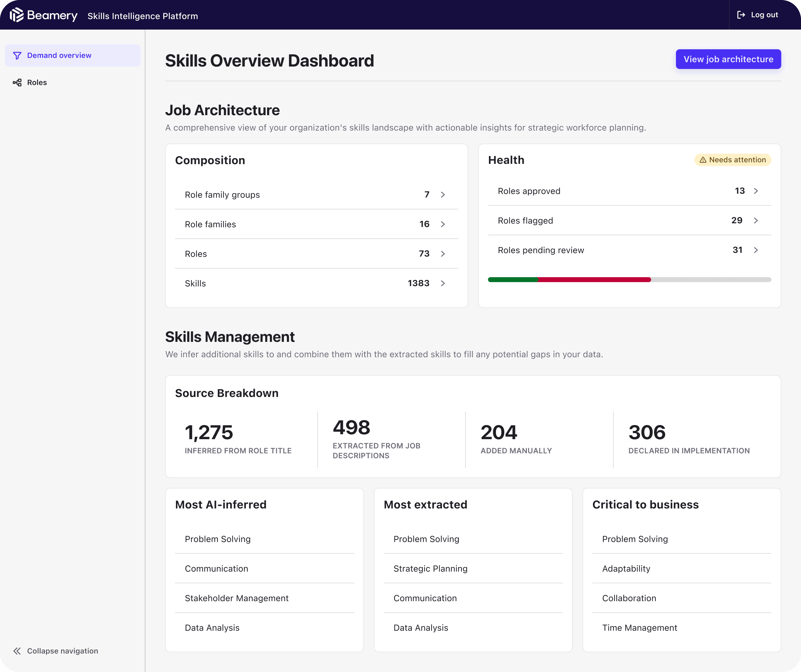The width and height of the screenshot is (801, 672).
Task: Click the Collapse navigation double-chevron icon
Action: pyautogui.click(x=17, y=651)
